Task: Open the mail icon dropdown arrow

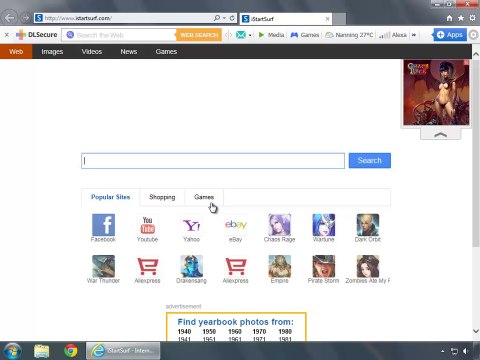Action: (250, 35)
